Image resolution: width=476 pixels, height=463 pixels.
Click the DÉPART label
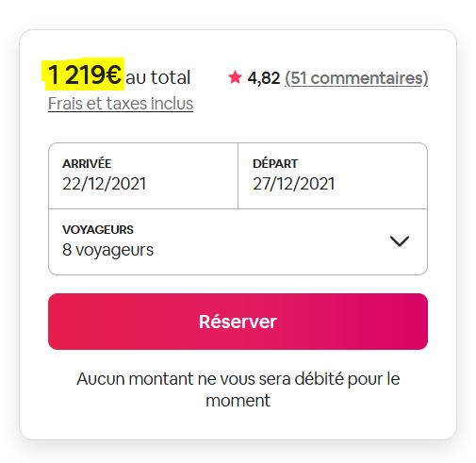[x=275, y=163]
